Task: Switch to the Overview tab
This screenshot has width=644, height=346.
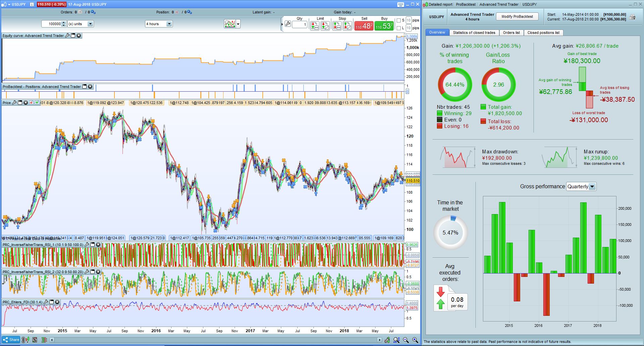Action: tap(437, 33)
